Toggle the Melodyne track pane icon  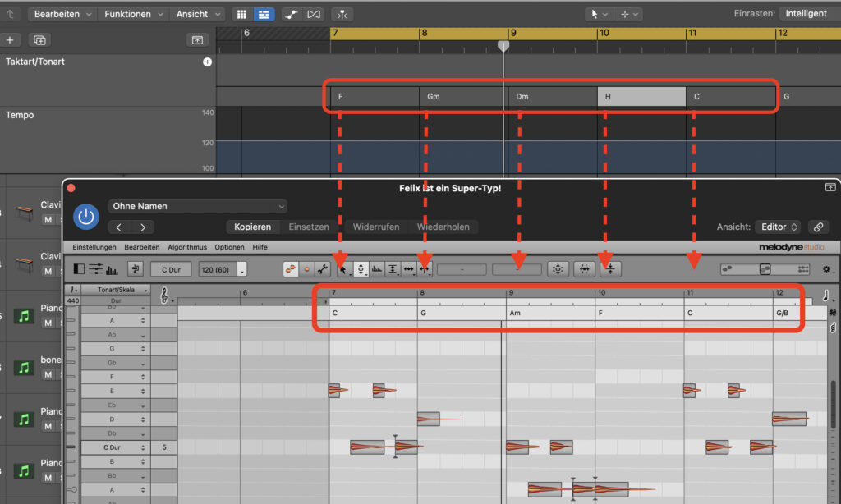79,269
